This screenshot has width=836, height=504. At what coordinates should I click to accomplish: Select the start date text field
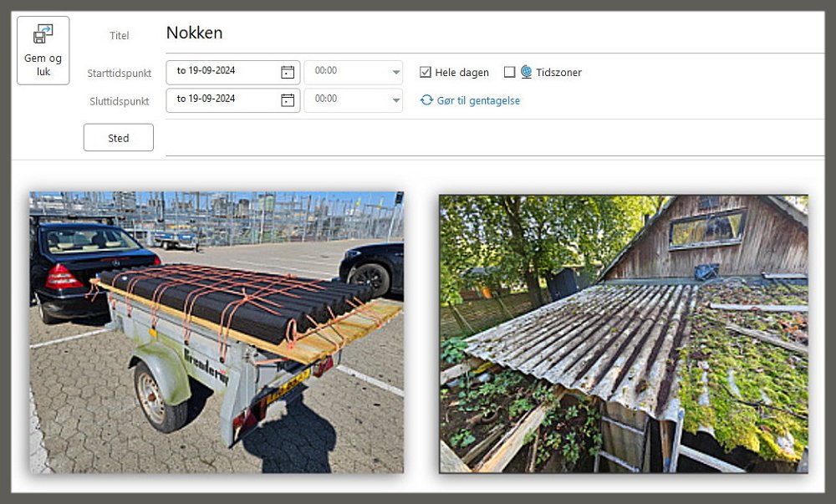[222, 72]
